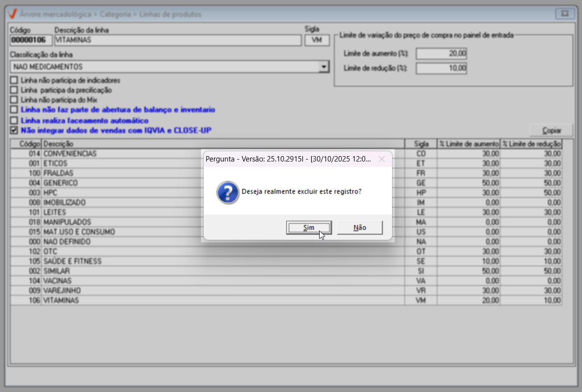
Task: Click the blue question mark icon
Action: [x=228, y=192]
